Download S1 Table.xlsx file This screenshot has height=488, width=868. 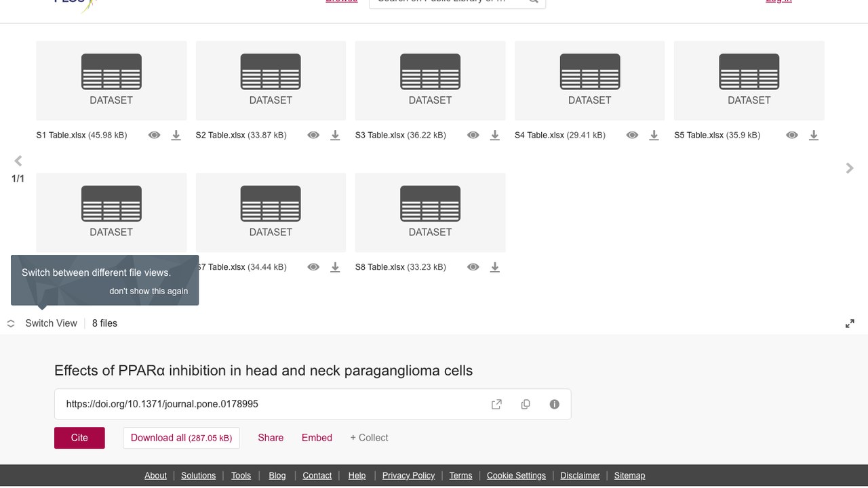[176, 136]
